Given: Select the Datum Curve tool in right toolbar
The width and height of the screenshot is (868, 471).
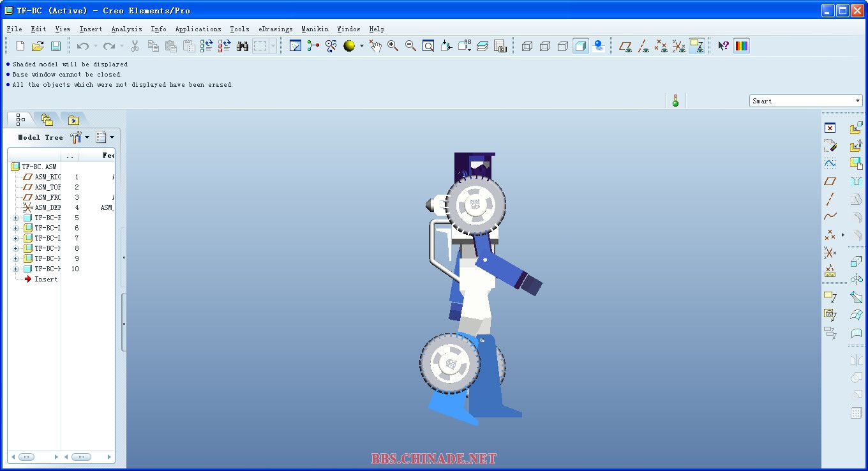Looking at the screenshot, I should pos(830,217).
